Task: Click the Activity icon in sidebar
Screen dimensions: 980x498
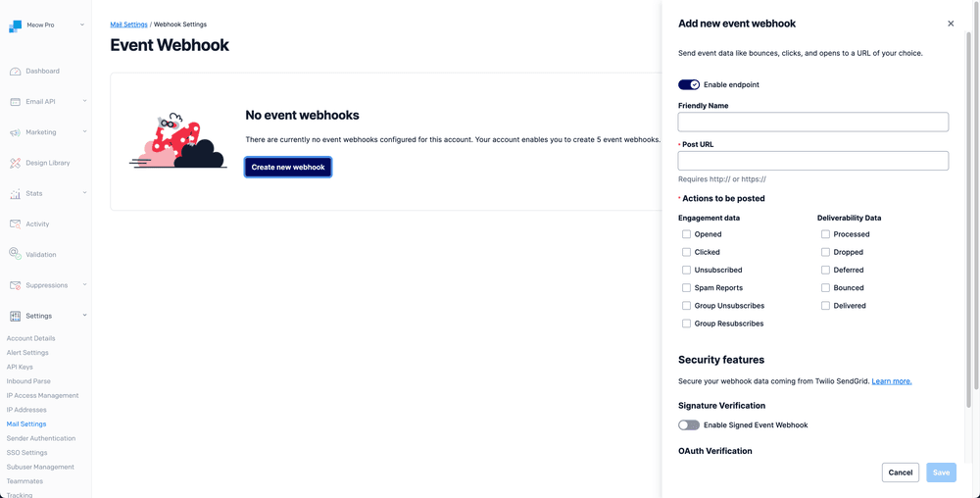Action: [x=15, y=224]
